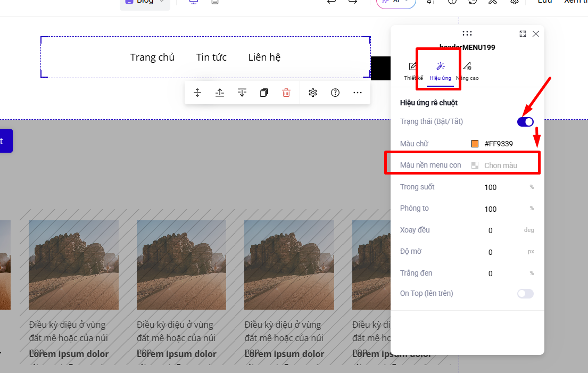The height and width of the screenshot is (373, 588).
Task: Click the undo arrow in the top bar
Action: pyautogui.click(x=332, y=2)
